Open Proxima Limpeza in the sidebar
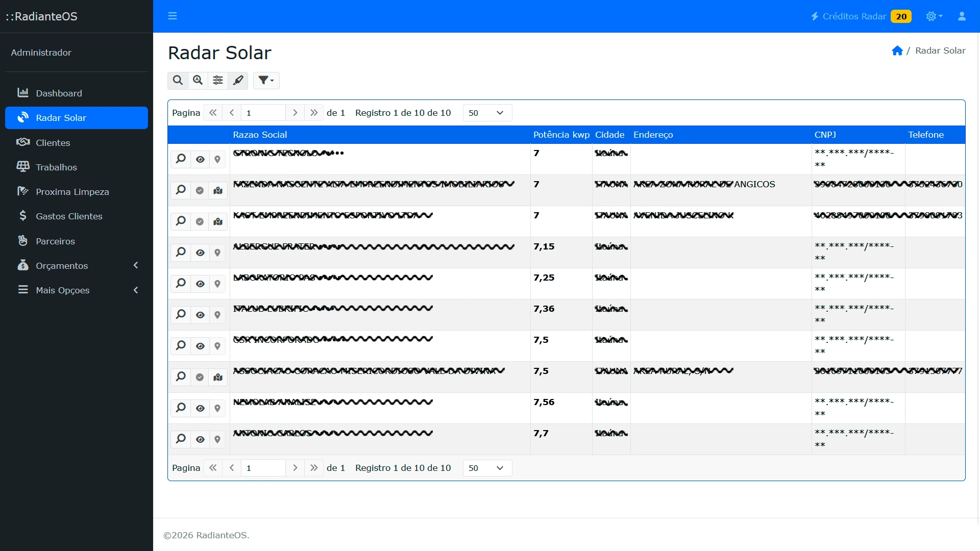This screenshot has height=551, width=980. pyautogui.click(x=77, y=191)
